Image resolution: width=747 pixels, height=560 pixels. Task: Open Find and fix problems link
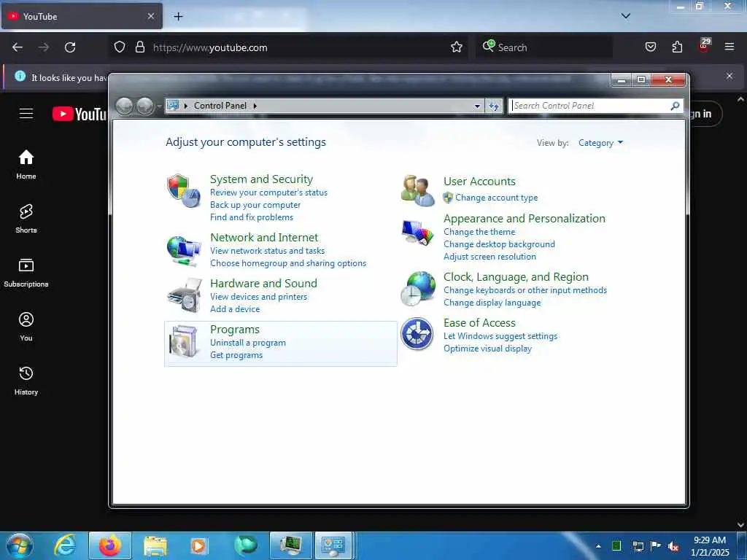pyautogui.click(x=252, y=217)
